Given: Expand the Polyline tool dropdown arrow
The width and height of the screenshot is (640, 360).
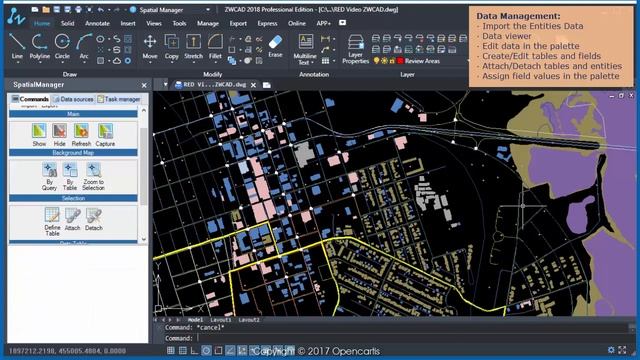Looking at the screenshot, I should [x=40, y=62].
